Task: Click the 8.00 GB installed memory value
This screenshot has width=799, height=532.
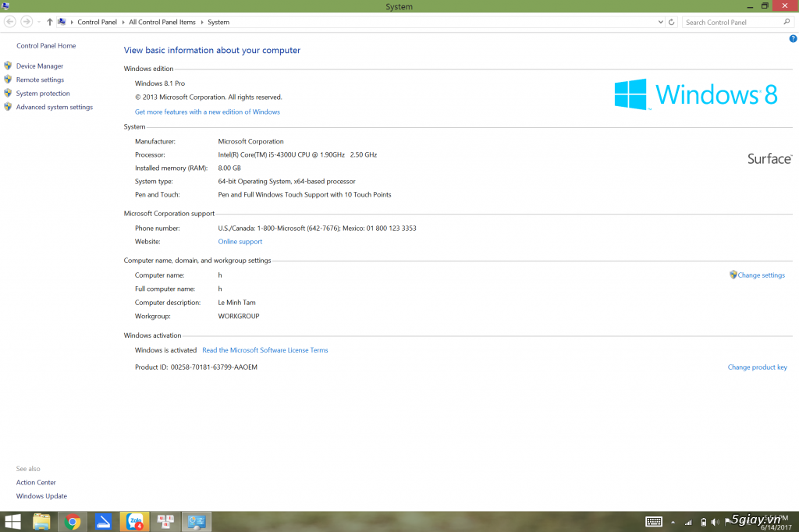Action: (229, 168)
